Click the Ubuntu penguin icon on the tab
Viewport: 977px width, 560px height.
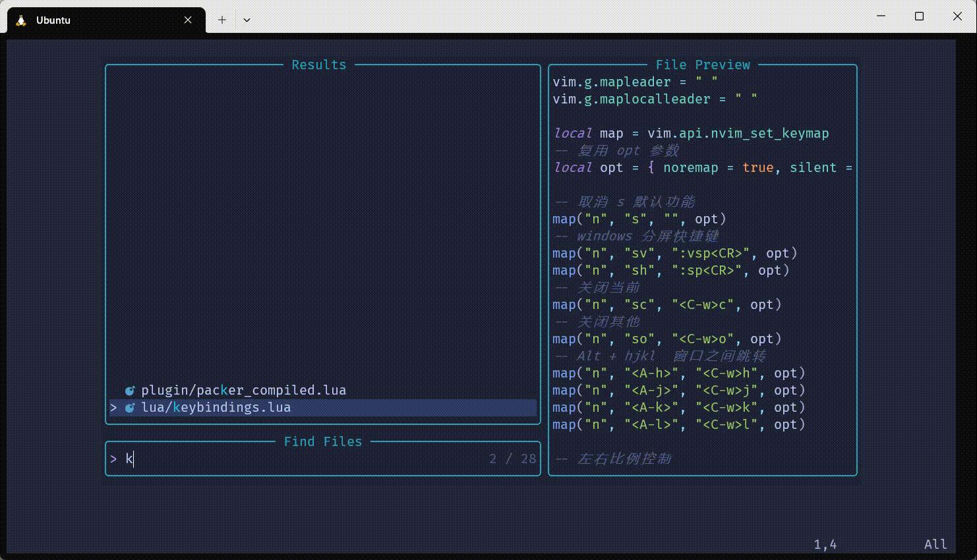click(22, 20)
